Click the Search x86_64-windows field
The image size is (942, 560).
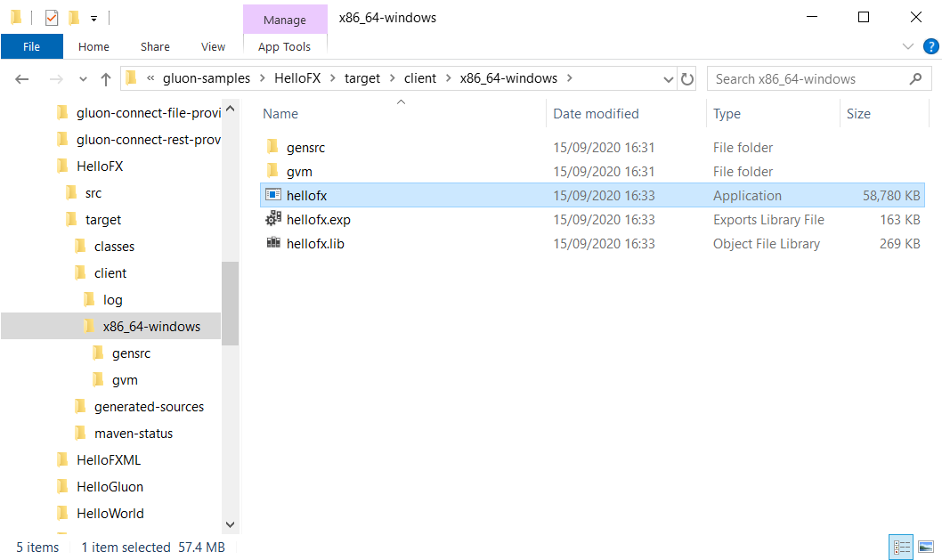pyautogui.click(x=819, y=78)
